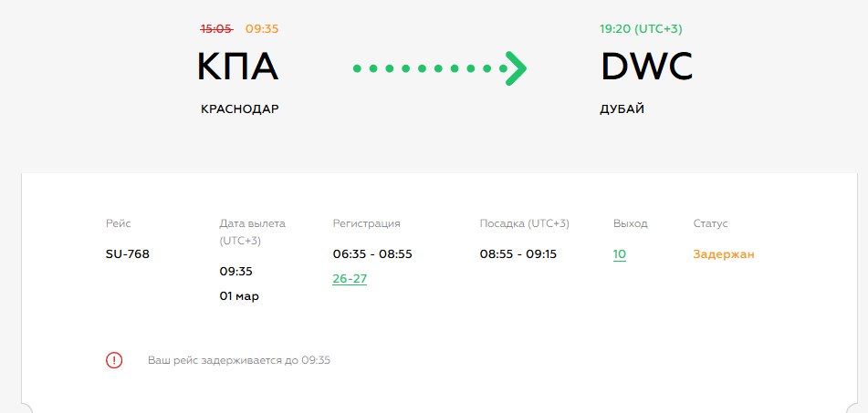The width and height of the screenshot is (868, 413).
Task: Click the Статус column label
Action: click(711, 223)
